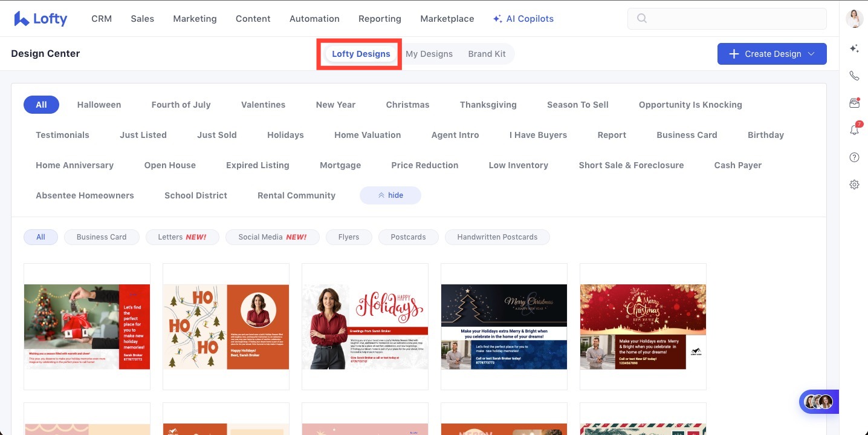Switch to Lofty Designs tab
Screen dimensions: 868x435
[x=361, y=54]
